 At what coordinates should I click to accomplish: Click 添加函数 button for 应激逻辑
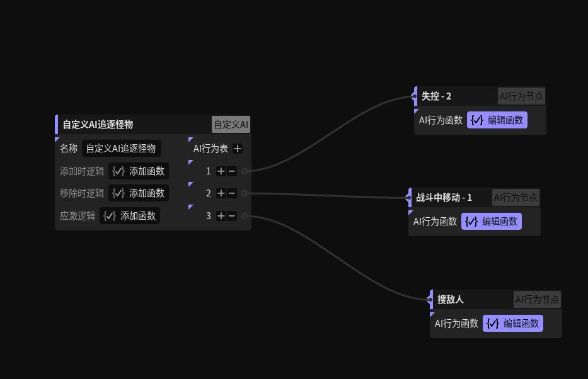tap(130, 216)
